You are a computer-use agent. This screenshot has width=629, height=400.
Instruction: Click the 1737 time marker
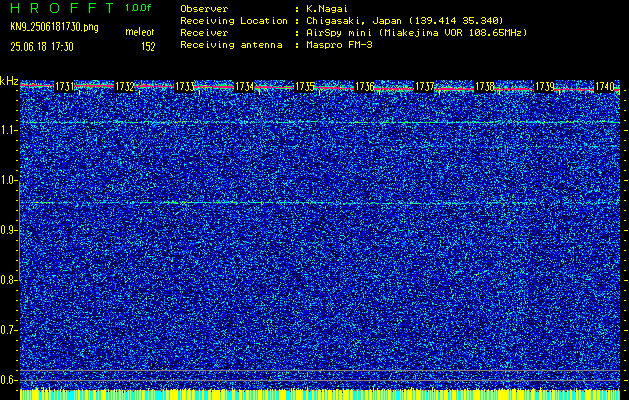click(x=424, y=87)
